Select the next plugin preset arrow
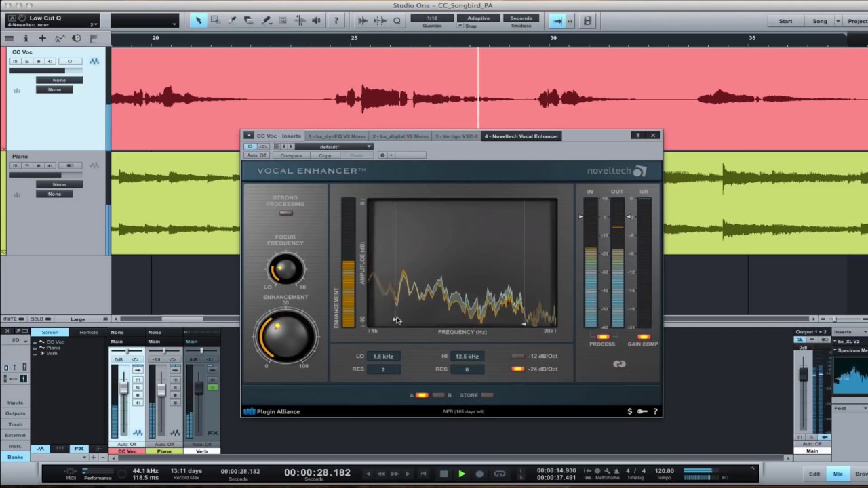868x488 pixels. [292, 146]
